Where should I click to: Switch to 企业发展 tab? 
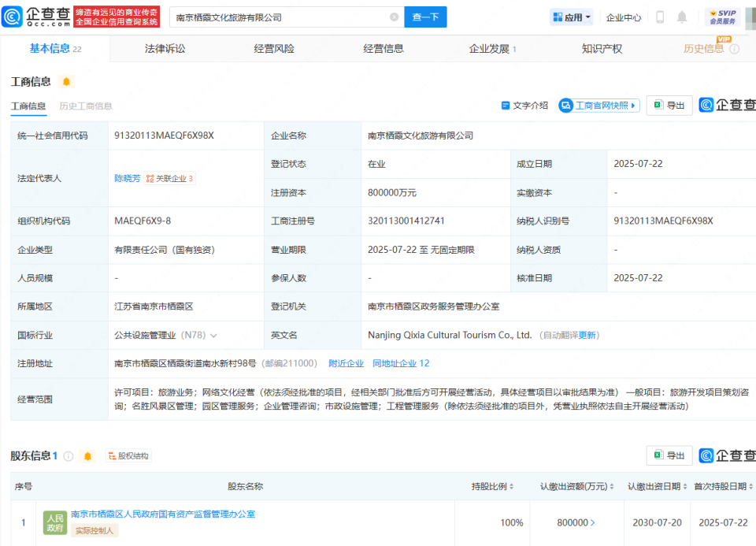492,49
